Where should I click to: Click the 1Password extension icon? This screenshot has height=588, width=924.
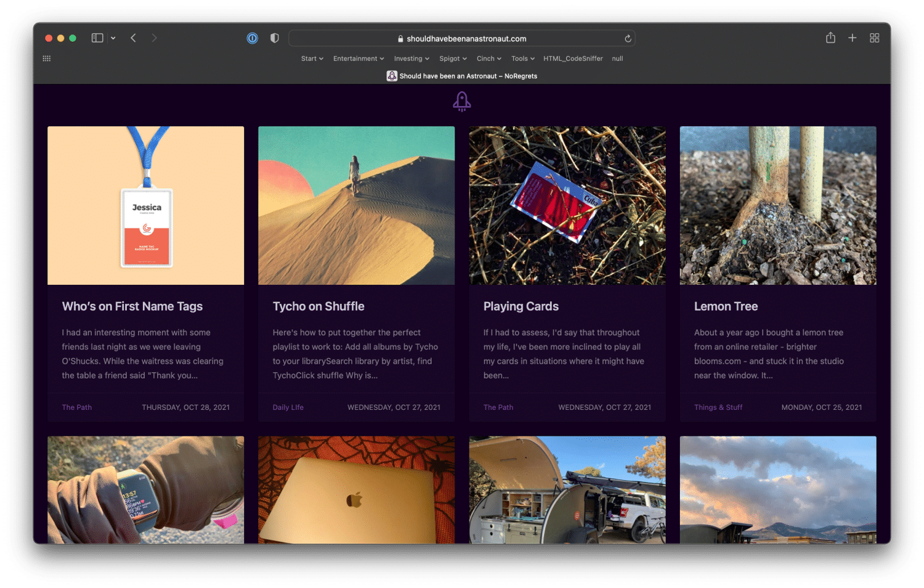pyautogui.click(x=253, y=38)
